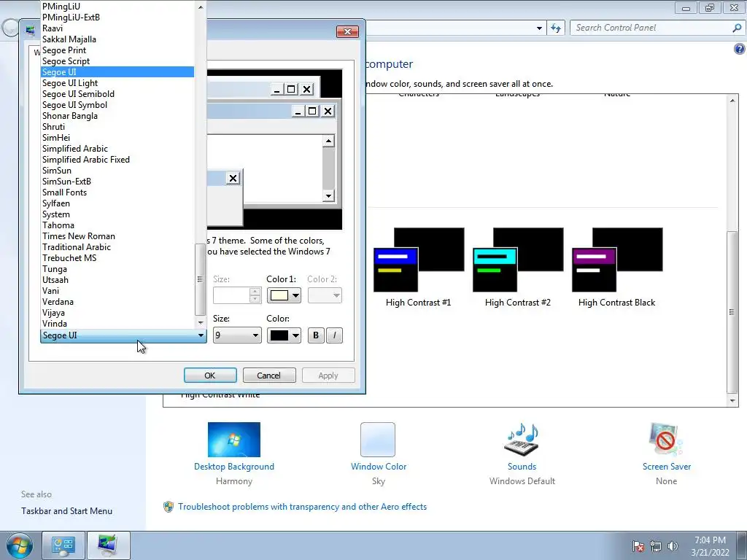
Task: Click the Color 1 pale yellow swatch
Action: click(x=279, y=296)
